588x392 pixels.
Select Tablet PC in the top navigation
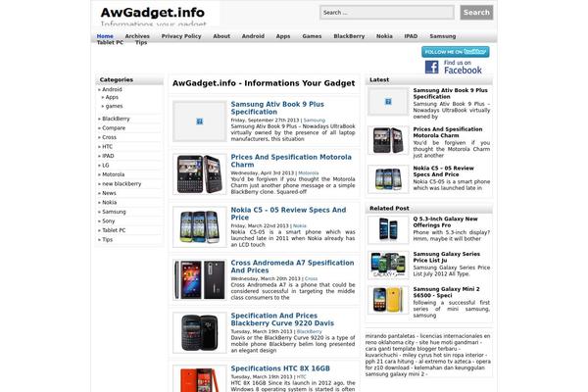click(x=110, y=42)
